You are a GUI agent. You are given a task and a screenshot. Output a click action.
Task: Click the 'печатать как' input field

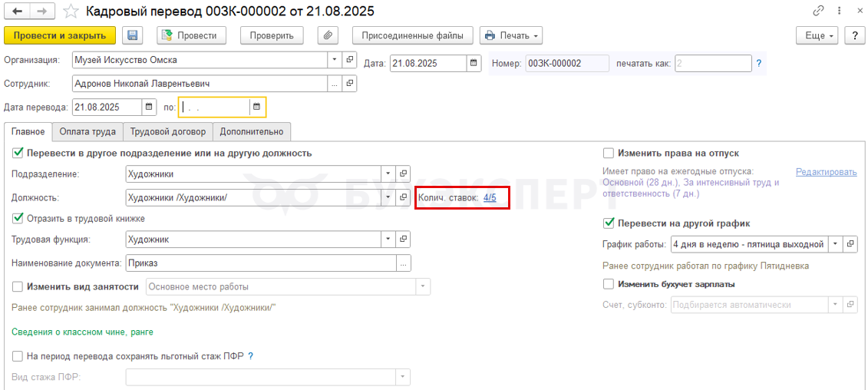click(712, 63)
